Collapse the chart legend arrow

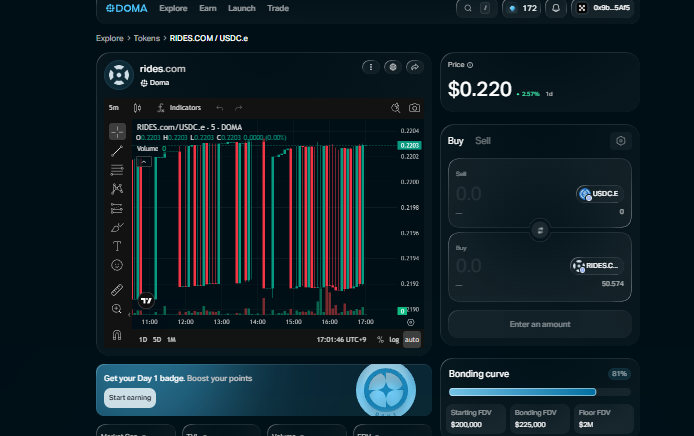[144, 162]
